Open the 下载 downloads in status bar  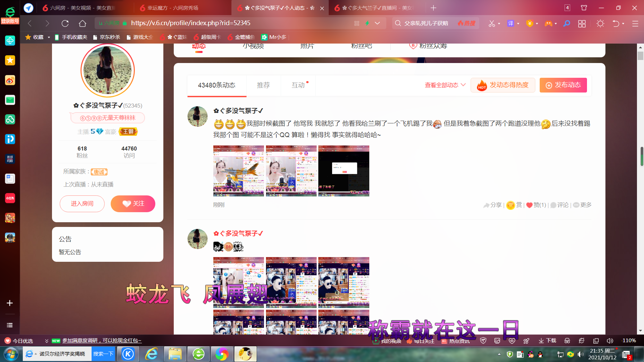point(547,341)
